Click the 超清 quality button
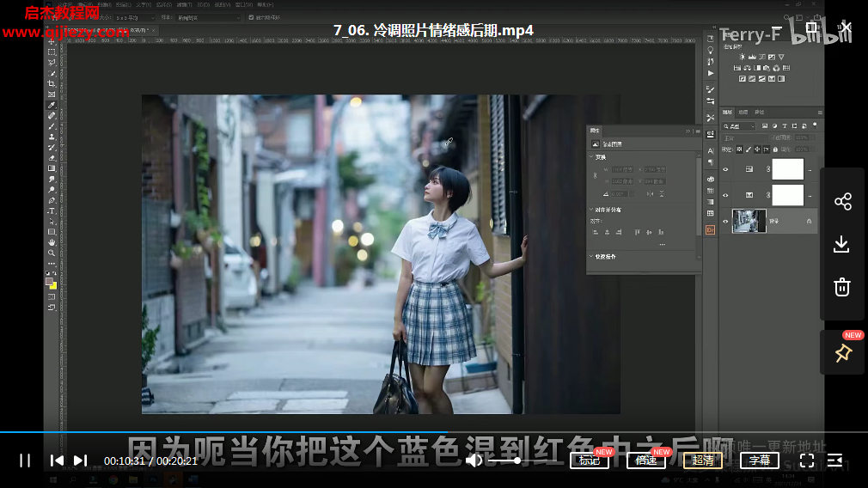 [x=702, y=461]
